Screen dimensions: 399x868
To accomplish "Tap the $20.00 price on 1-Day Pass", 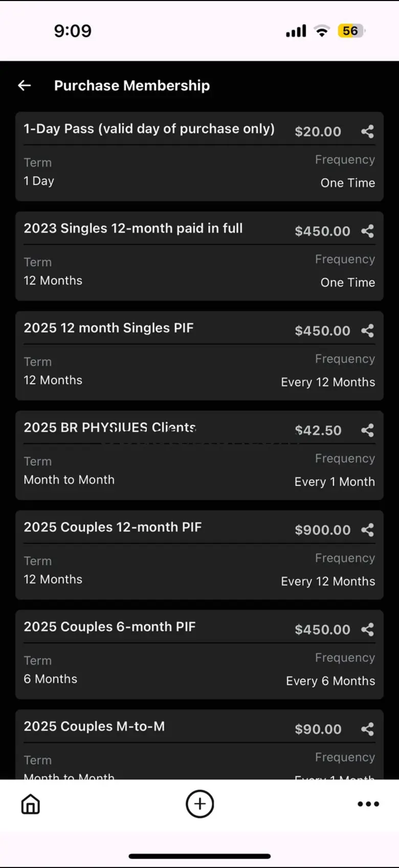I will pyautogui.click(x=318, y=132).
